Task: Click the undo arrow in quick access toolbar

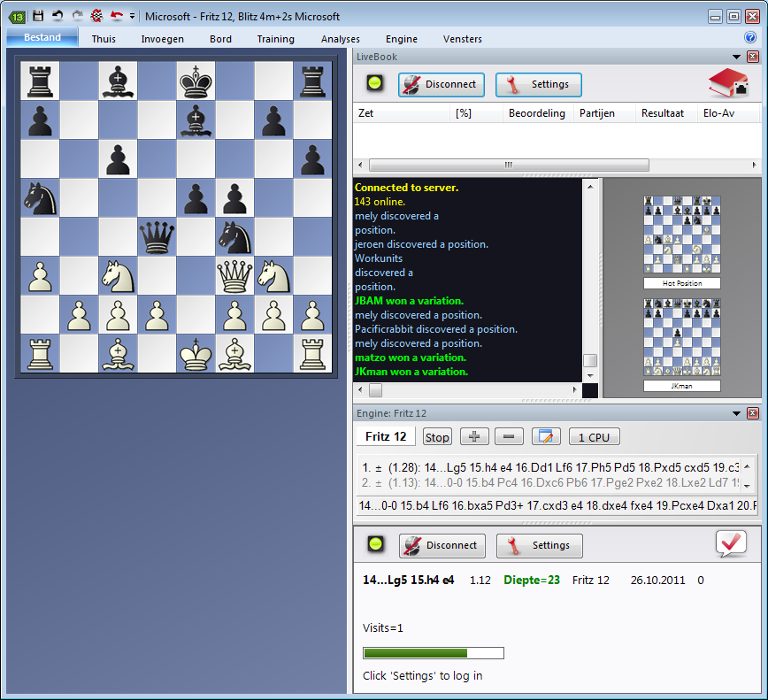Action: tap(58, 16)
